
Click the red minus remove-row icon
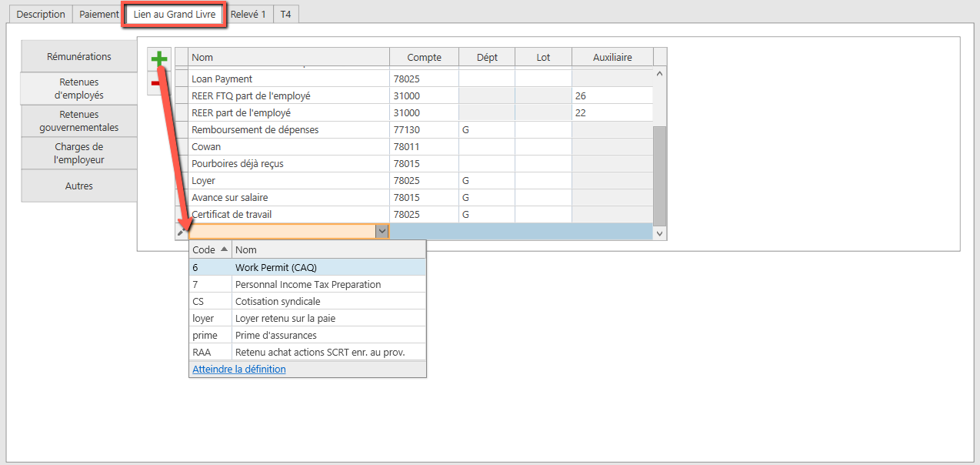pos(155,82)
